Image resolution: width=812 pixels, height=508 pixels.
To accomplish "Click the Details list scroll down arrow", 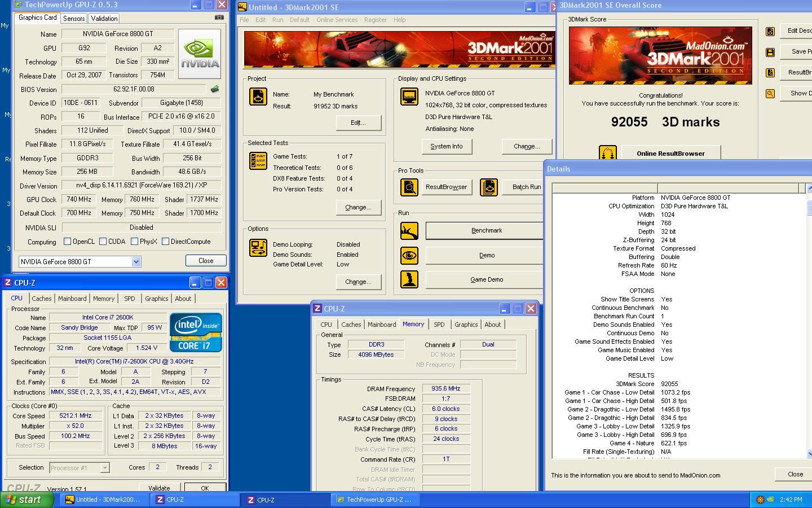I will click(810, 453).
